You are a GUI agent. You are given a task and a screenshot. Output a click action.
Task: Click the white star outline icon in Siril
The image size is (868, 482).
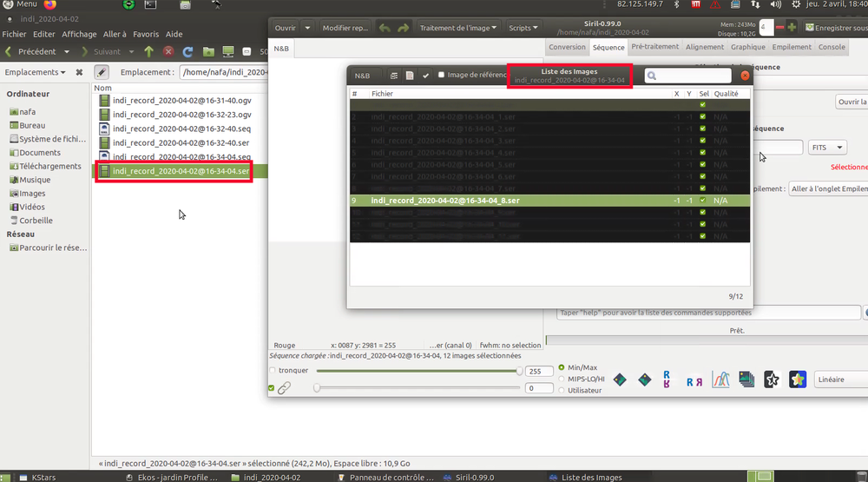tap(772, 380)
